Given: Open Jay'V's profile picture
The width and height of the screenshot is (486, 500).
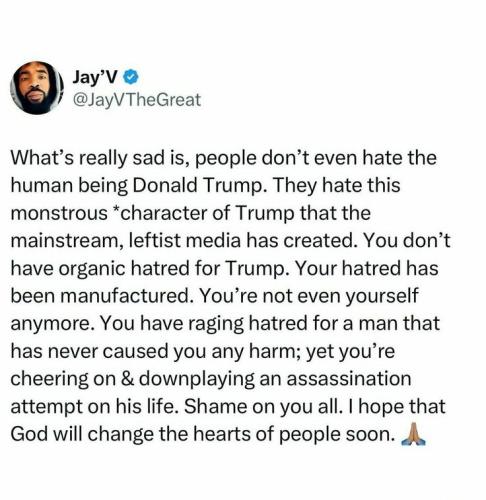Looking at the screenshot, I should coord(37,88).
